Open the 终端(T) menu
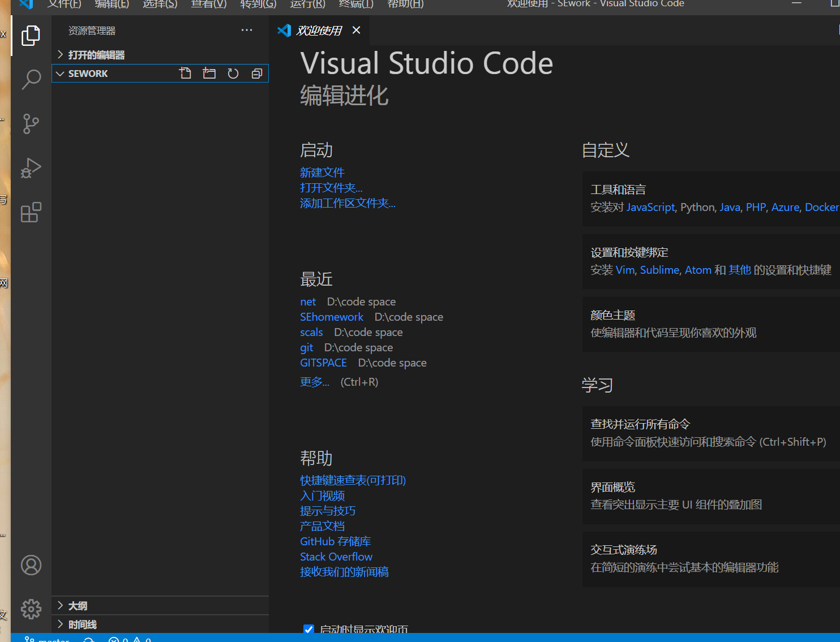This screenshot has height=642, width=840. [356, 4]
